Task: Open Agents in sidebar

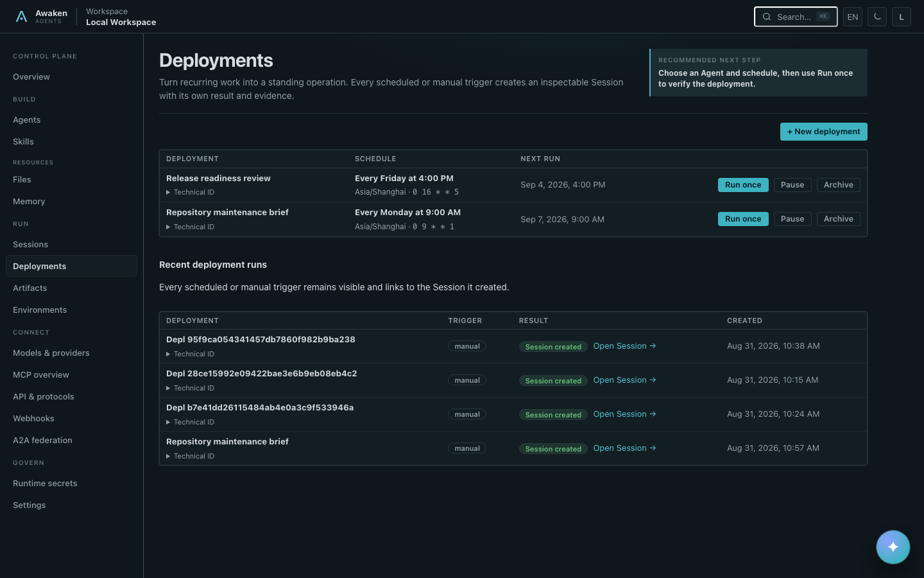Action: point(71,119)
